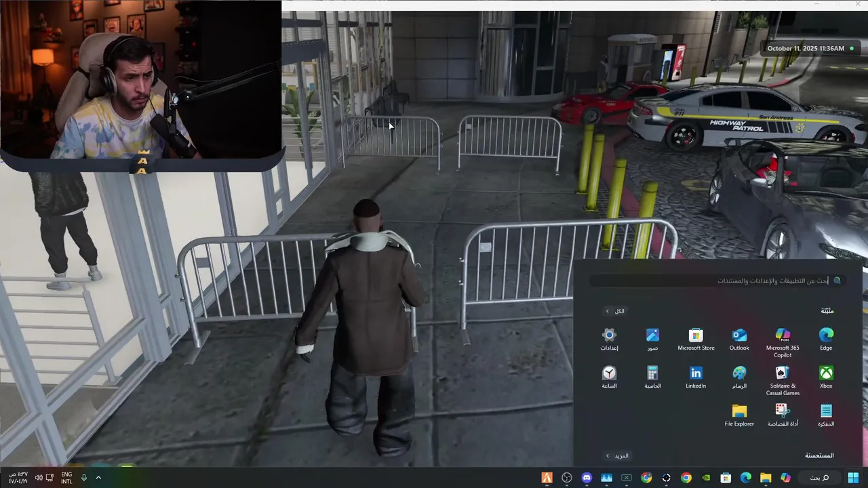The width and height of the screenshot is (868, 488).
Task: Switch the ENG INTL input language
Action: pyautogui.click(x=66, y=478)
